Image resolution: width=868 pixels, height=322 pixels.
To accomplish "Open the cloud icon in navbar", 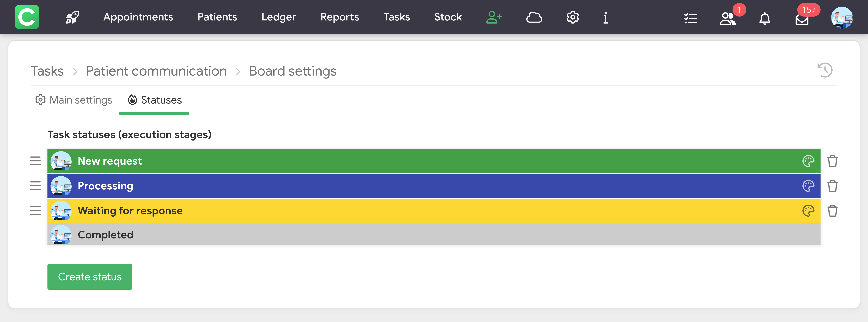I will (x=534, y=17).
